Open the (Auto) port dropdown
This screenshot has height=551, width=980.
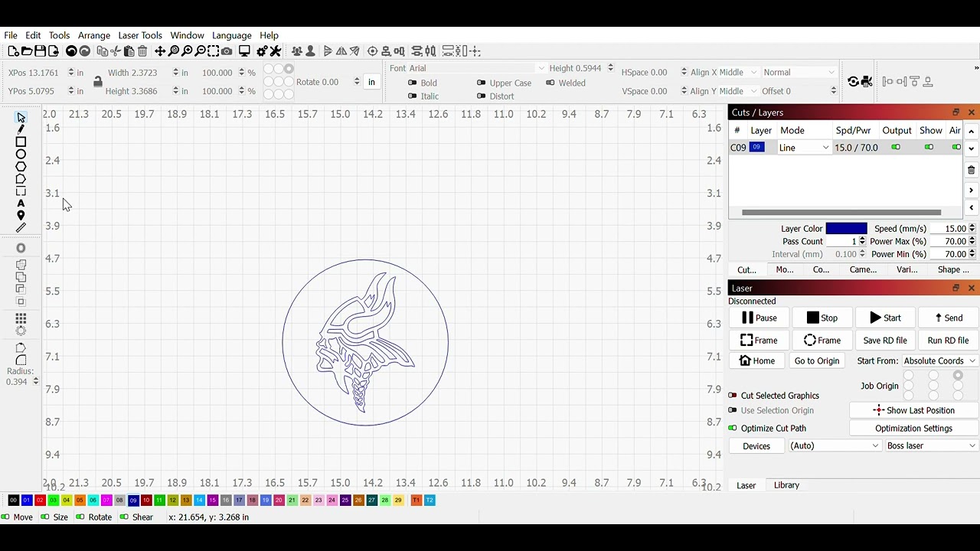point(835,446)
